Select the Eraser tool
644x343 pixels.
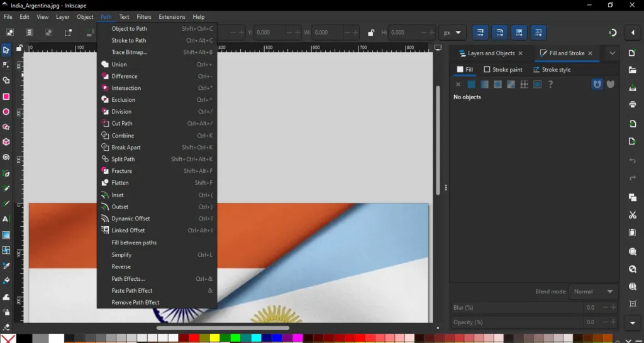tap(6, 327)
